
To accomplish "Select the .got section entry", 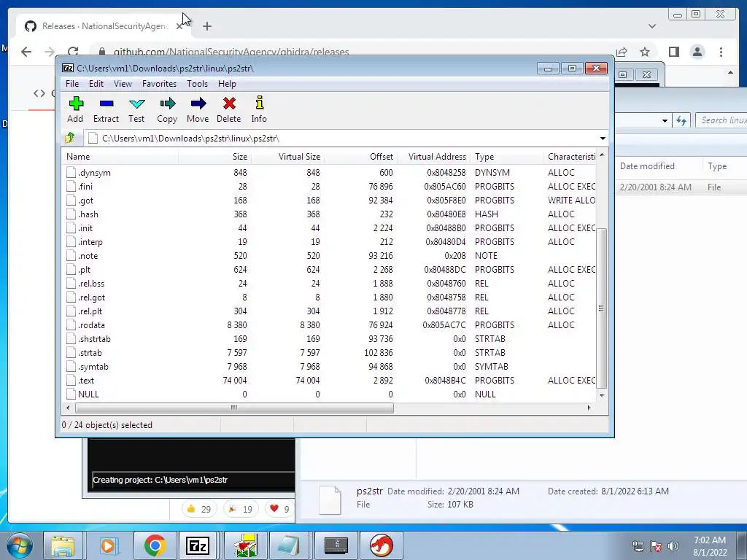I will (329, 201).
